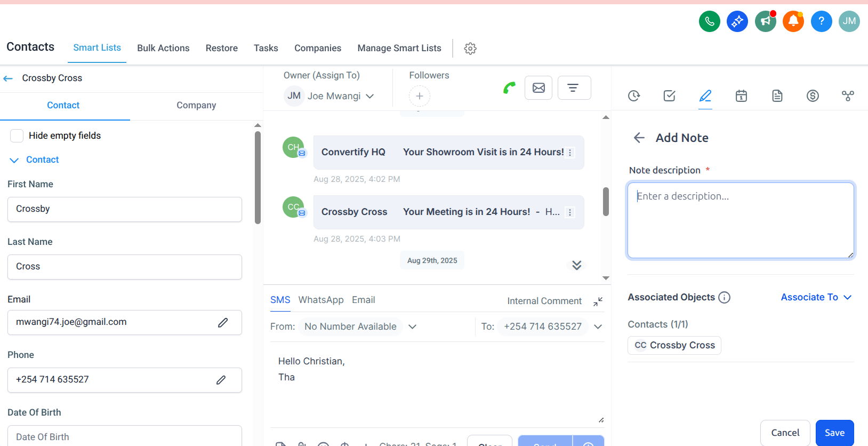Open the Tasks tab
Screen dimensions: 868x446
pyautogui.click(x=266, y=48)
